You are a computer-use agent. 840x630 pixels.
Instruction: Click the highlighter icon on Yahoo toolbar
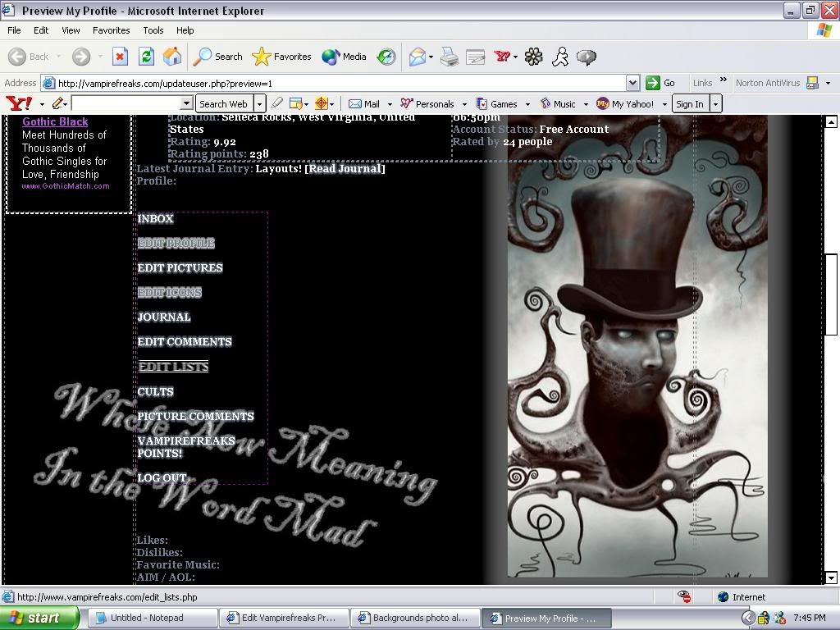(276, 103)
